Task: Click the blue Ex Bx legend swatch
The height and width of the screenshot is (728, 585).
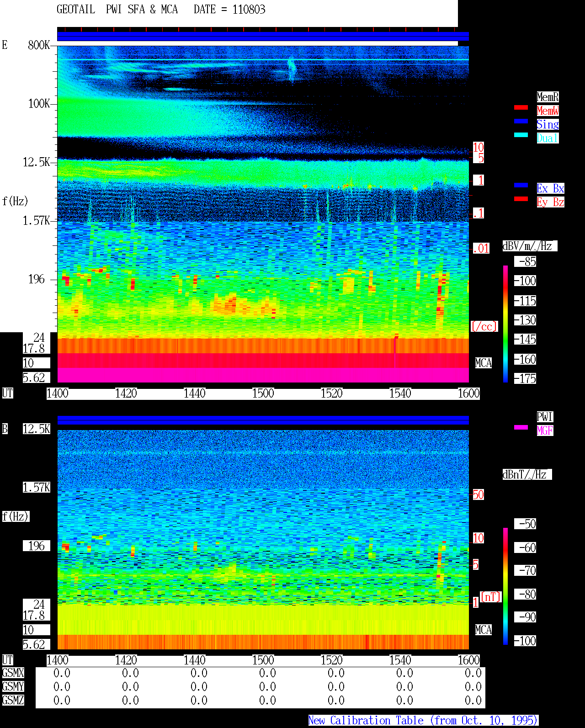Action: pos(521,185)
